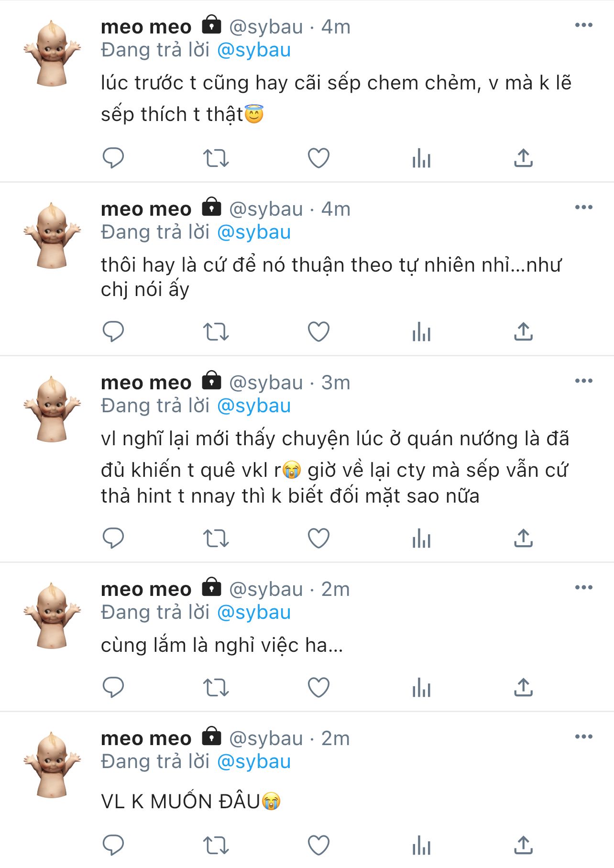Image resolution: width=614 pixels, height=868 pixels.
Task: View analytics for "VL K MUỐN ĐÂU" tweet
Action: [421, 846]
